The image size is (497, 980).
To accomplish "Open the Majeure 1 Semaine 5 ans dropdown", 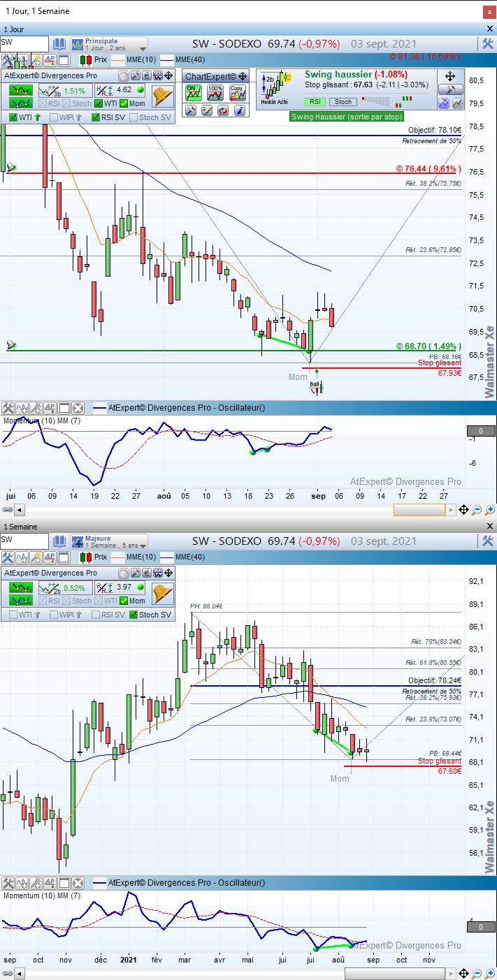I will click(x=109, y=541).
